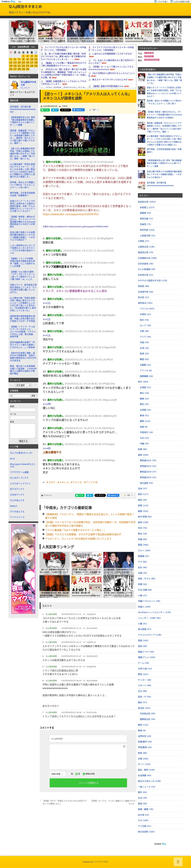This screenshot has height=868, width=191.
Task: Open the なんでも実況(ガリレオ) link in リンク集
Action: tap(21, 453)
